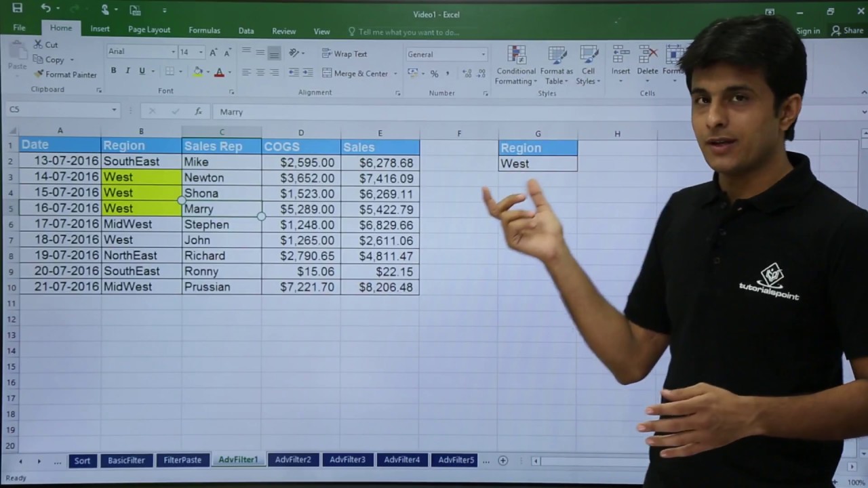868x488 pixels.
Task: Toggle left text alignment
Action: coord(246,73)
